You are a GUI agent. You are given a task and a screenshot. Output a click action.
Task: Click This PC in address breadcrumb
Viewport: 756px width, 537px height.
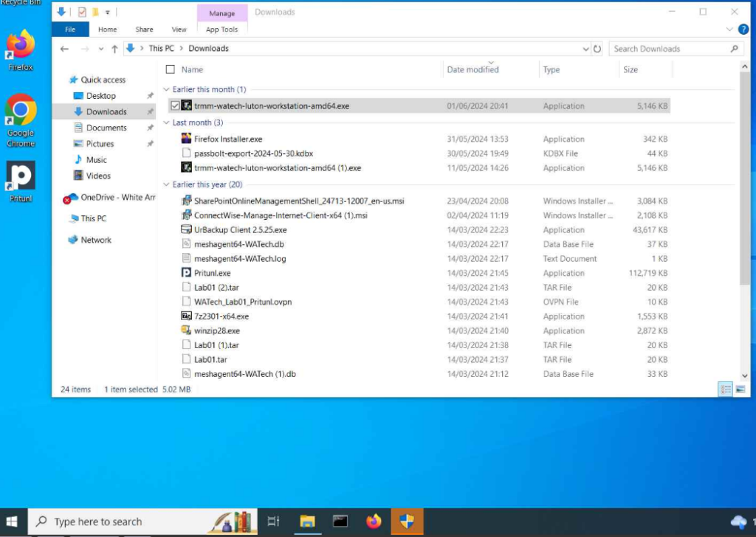tap(161, 48)
